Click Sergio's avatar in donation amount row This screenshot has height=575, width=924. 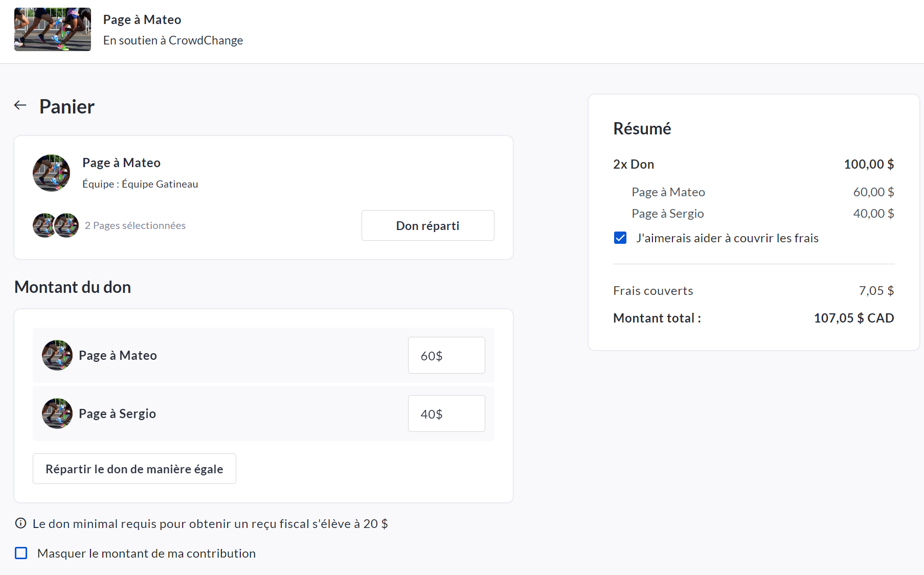point(57,413)
